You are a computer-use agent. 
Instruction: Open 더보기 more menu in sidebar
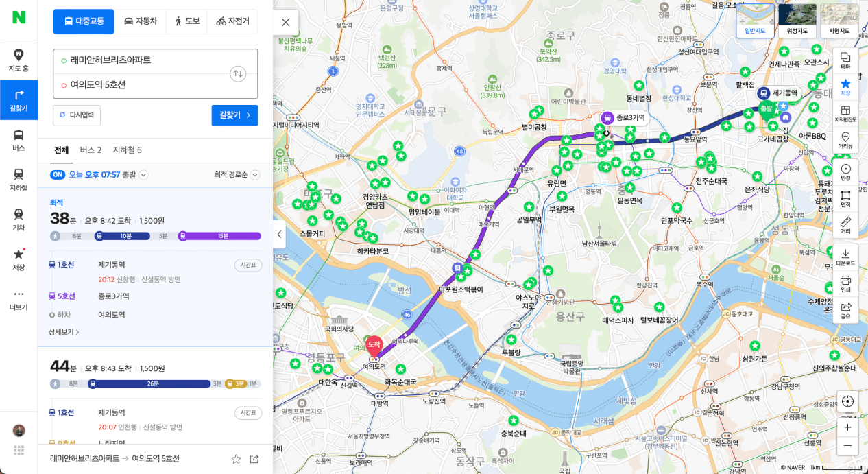[19, 299]
